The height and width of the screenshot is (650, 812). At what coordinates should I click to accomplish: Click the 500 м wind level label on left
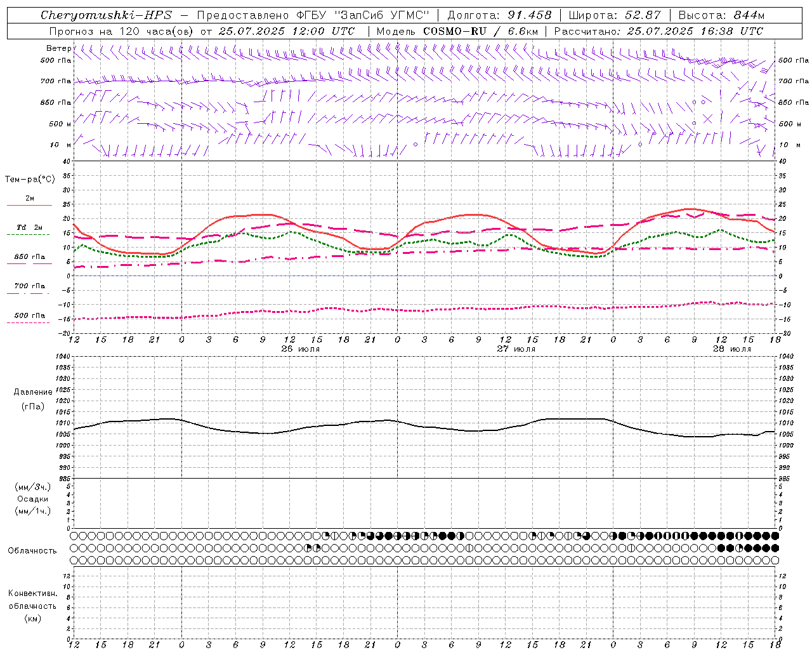click(60, 124)
